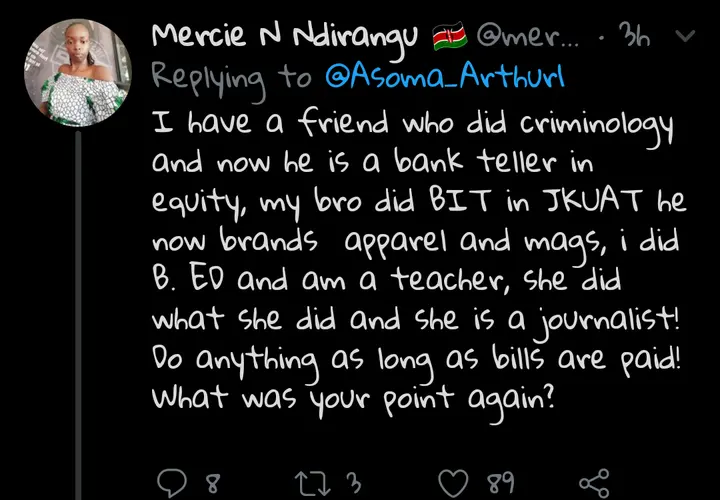View the 89 likes count
This screenshot has height=500, width=720.
[501, 483]
